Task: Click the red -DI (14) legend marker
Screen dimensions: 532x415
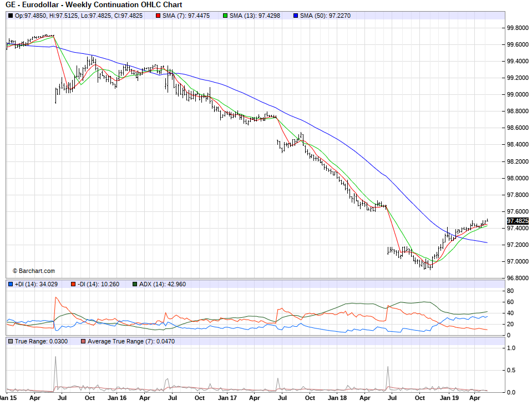Action: tap(74, 284)
